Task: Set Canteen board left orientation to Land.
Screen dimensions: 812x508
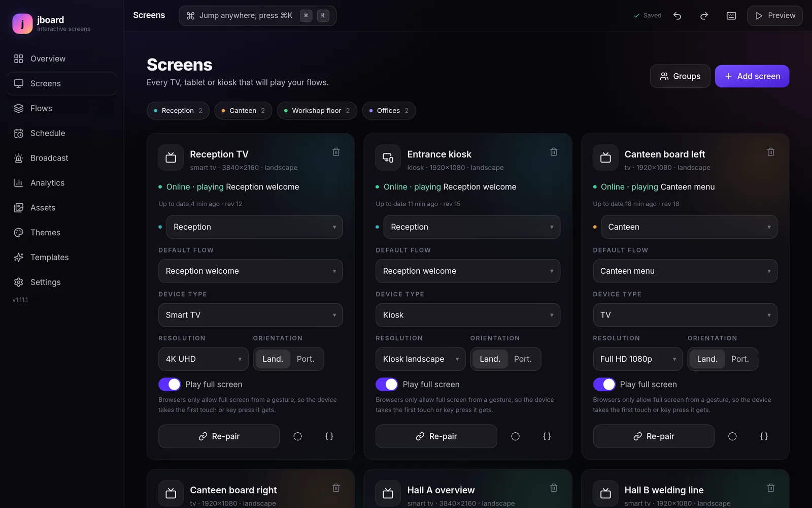Action: pos(707,359)
